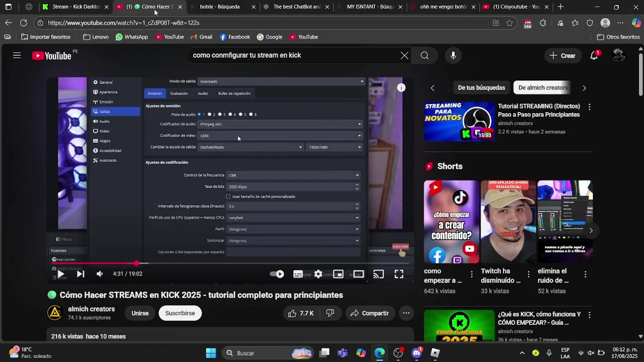Open the Twitch ha disminuído short
Image resolution: width=644 pixels, height=362 pixels.
click(508, 222)
